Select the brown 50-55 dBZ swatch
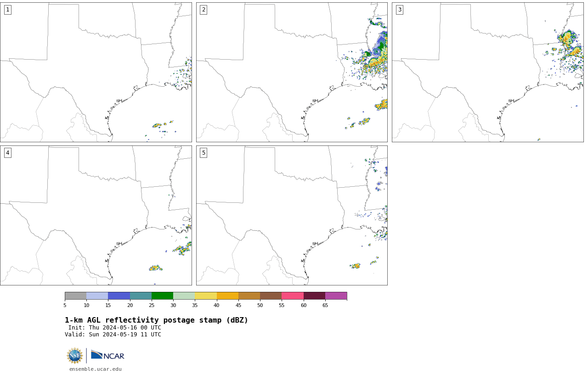Screen dimensions: 588x374 [x=271, y=296]
